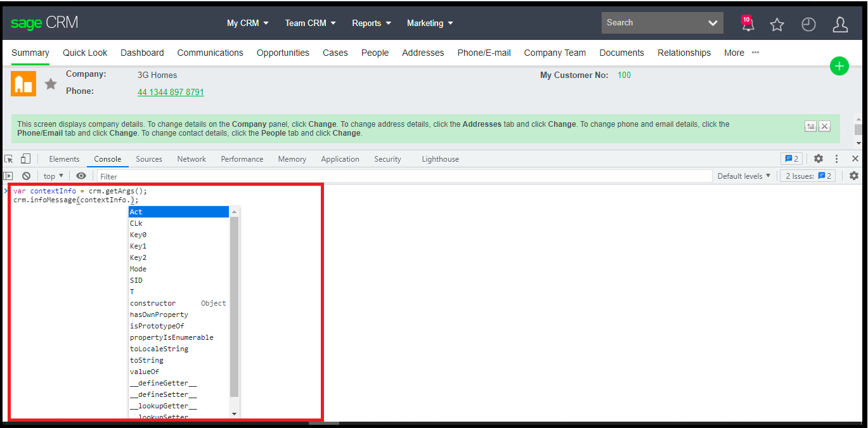Open DevTools Lighthouse tab

(x=440, y=159)
